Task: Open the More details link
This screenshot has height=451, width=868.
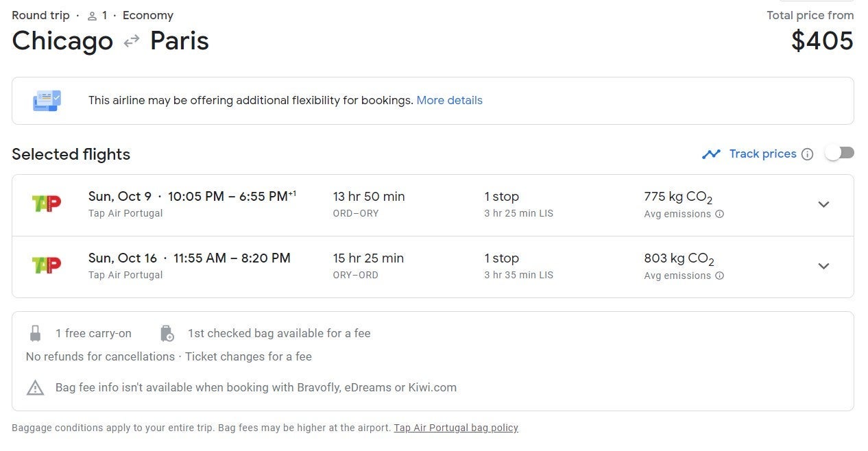Action: tap(449, 100)
